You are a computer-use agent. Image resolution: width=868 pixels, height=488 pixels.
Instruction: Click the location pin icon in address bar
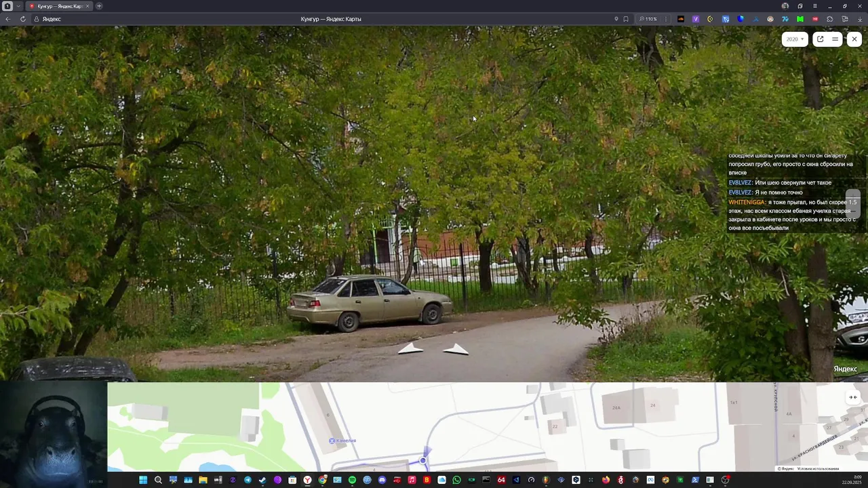(x=616, y=19)
